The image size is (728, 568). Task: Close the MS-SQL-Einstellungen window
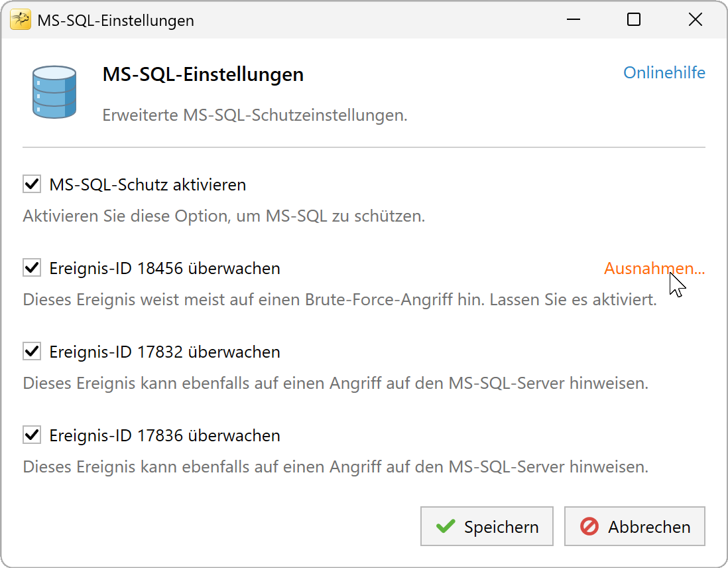(x=695, y=19)
